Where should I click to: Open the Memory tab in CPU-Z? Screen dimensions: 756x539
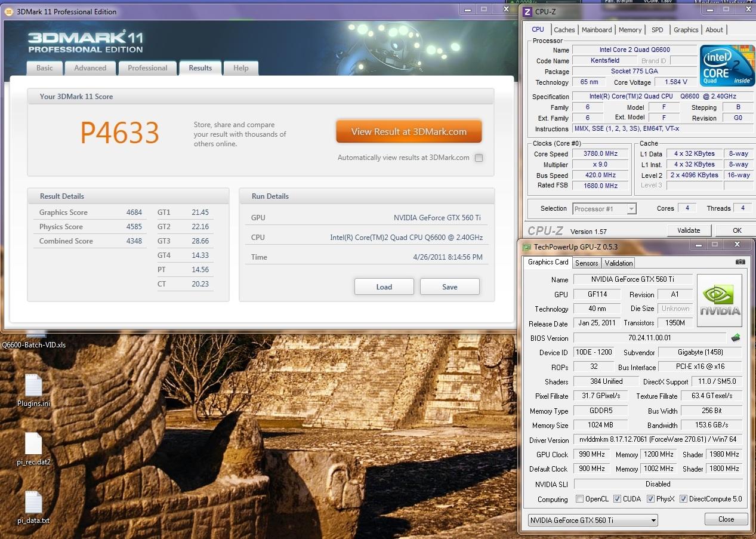[630, 30]
